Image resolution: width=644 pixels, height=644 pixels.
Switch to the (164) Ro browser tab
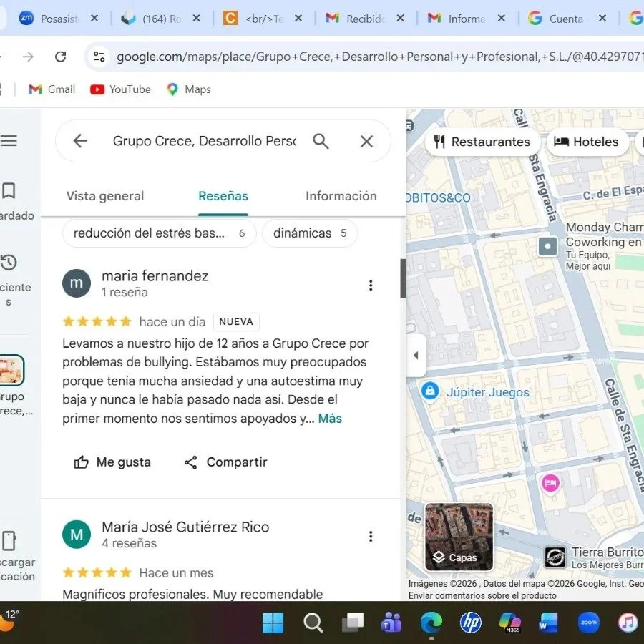click(x=161, y=19)
